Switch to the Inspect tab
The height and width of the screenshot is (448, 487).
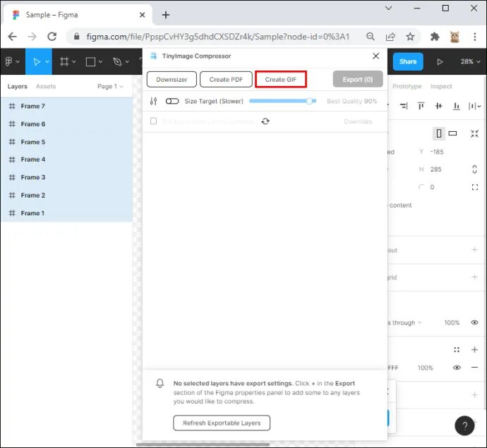point(441,86)
